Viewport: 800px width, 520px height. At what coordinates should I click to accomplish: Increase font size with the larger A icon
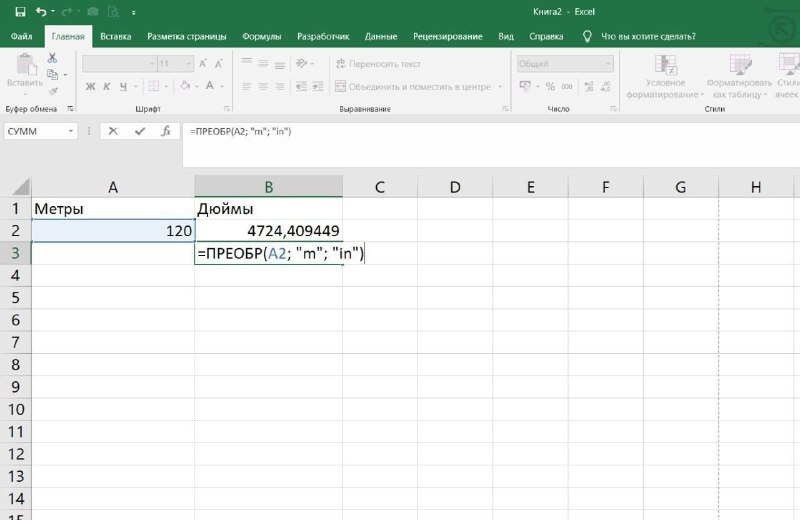click(x=203, y=64)
